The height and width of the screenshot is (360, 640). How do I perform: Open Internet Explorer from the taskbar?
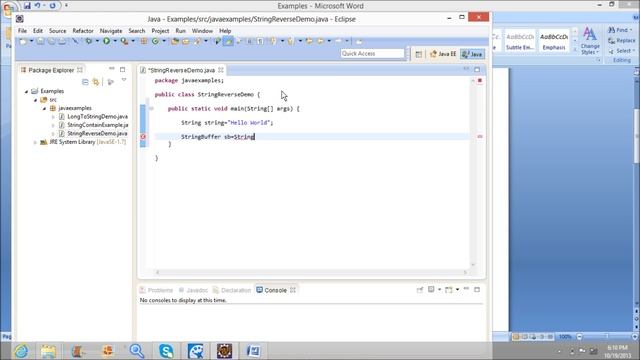[21, 351]
